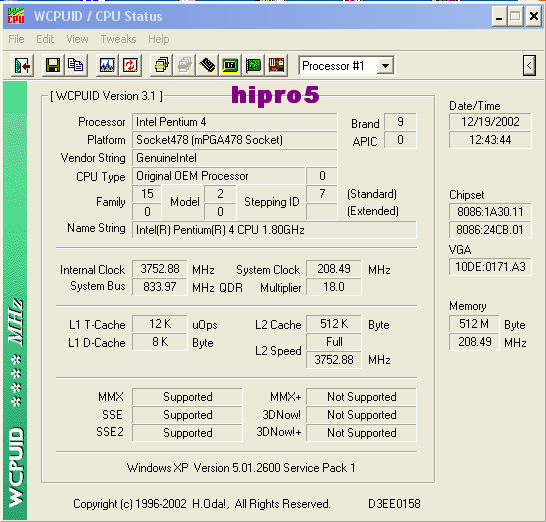Image resolution: width=546 pixels, height=522 pixels.
Task: Click the floppy disk save icon
Action: coord(53,65)
